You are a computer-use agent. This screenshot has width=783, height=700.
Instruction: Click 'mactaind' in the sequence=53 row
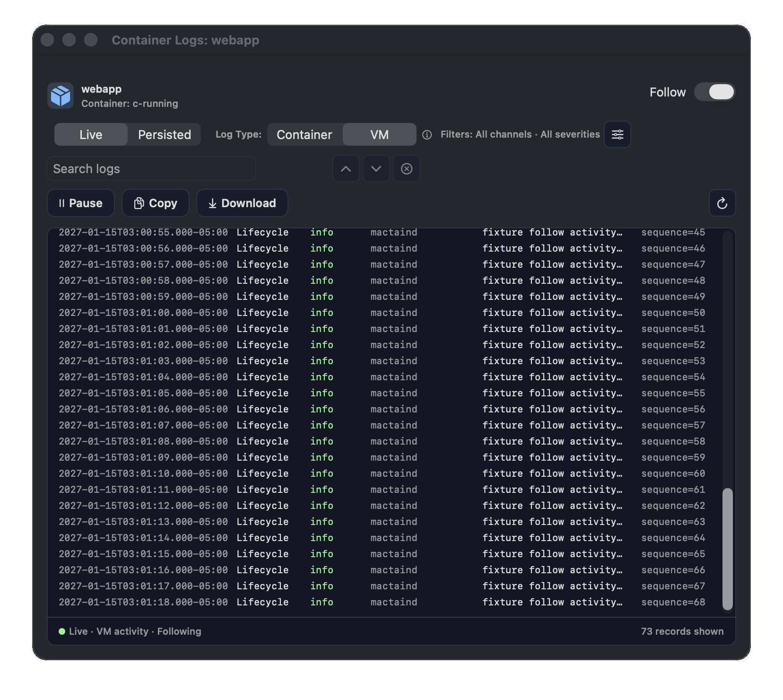[394, 361]
